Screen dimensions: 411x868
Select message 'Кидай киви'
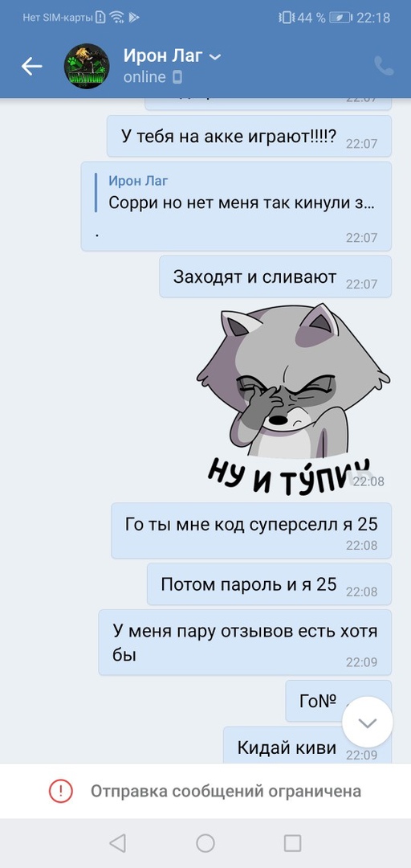pyautogui.click(x=307, y=746)
